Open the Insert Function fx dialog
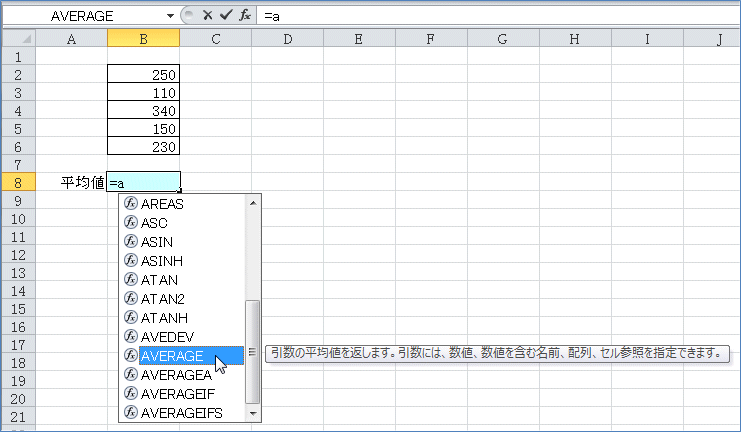Image resolution: width=741 pixels, height=432 pixels. [x=245, y=15]
